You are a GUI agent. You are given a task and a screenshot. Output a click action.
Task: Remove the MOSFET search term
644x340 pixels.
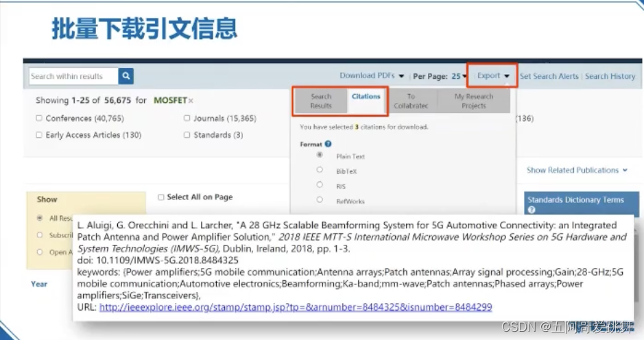tap(191, 101)
